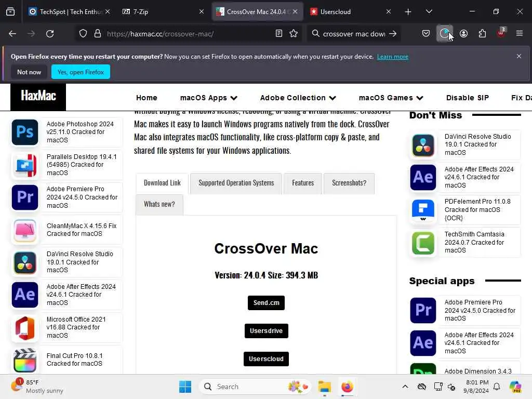Open Windows Start menu
The width and height of the screenshot is (532, 399).
click(x=185, y=387)
